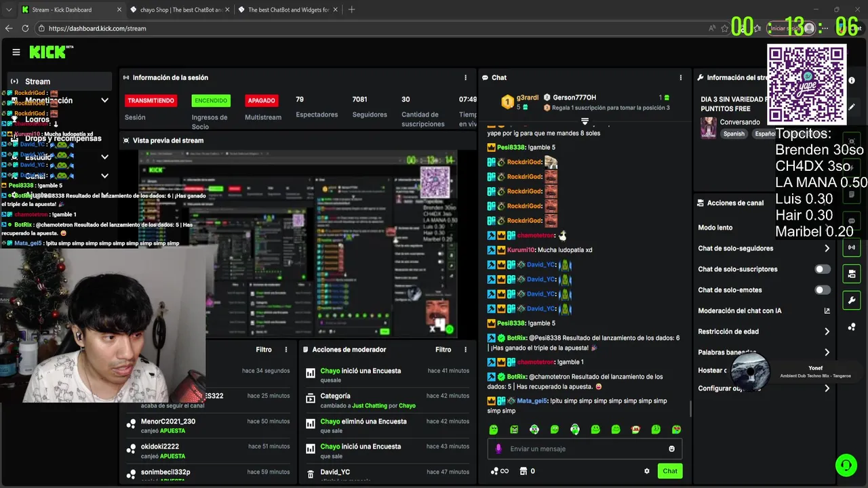Toggle Chat de solo-suscriptores switch
This screenshot has height=488, width=868.
pos(823,269)
